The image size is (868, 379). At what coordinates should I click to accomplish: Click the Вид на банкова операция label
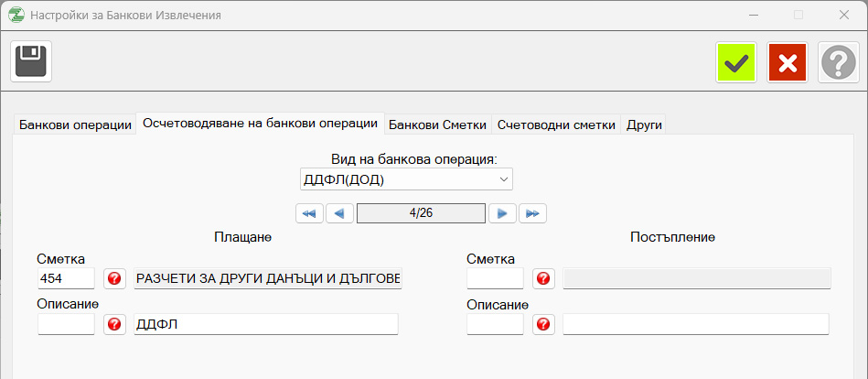[414, 159]
